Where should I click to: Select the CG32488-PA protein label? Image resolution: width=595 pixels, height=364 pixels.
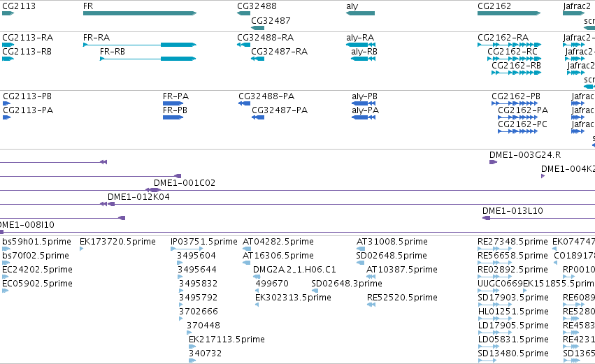click(x=266, y=96)
